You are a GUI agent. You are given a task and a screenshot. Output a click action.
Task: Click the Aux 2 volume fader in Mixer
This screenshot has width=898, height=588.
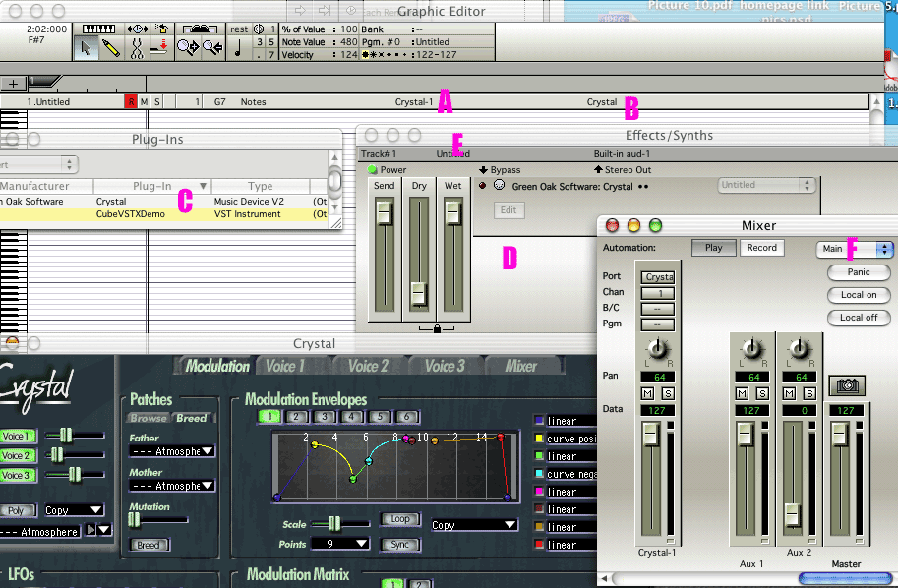[x=793, y=514]
